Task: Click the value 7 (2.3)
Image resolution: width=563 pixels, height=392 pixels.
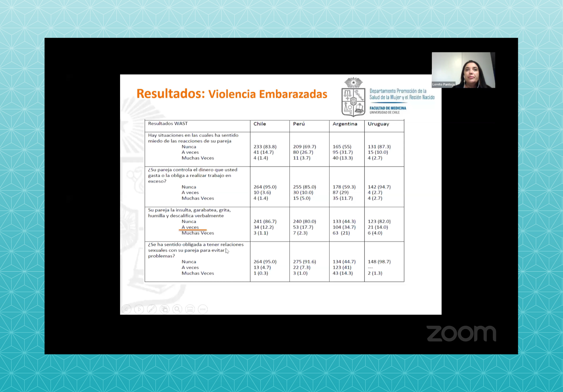Action: [300, 233]
